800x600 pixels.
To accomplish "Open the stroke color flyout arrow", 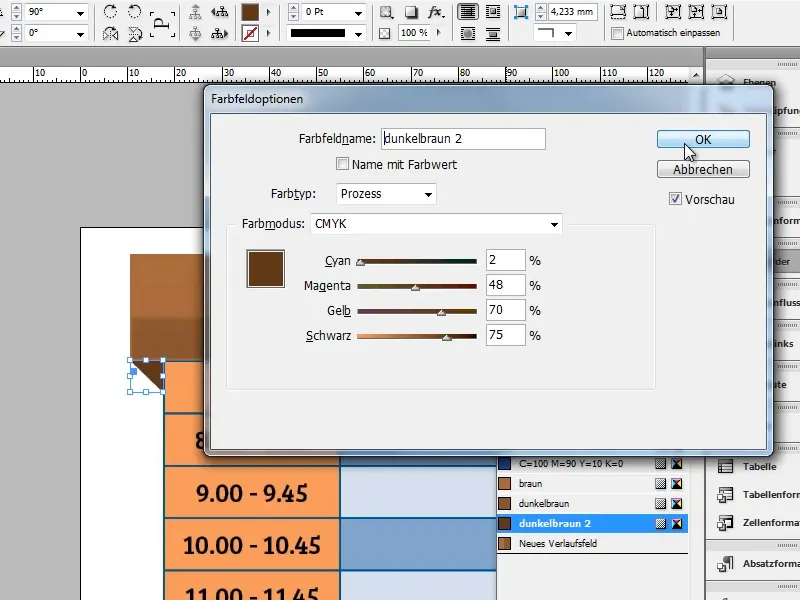I will coord(269,34).
